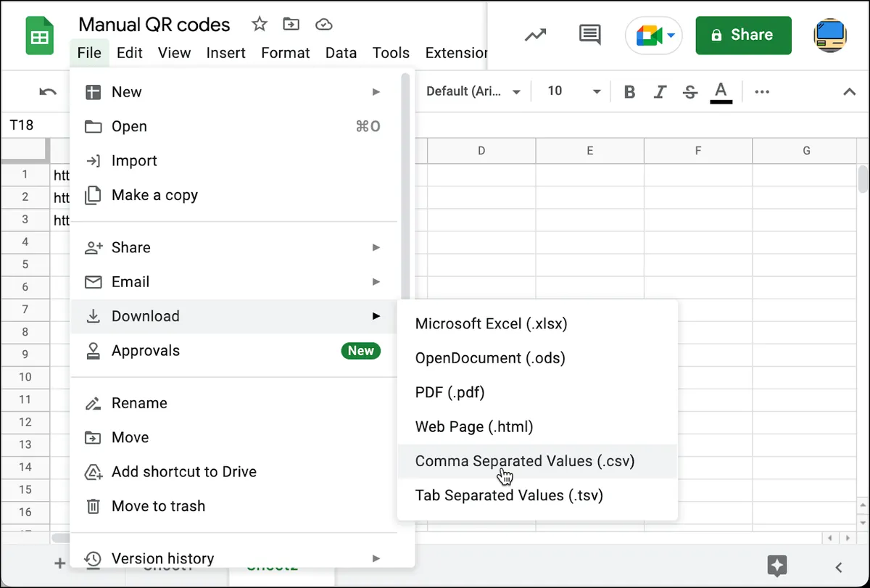Select row 5 header
Image resolution: width=870 pixels, height=588 pixels.
coord(25,264)
